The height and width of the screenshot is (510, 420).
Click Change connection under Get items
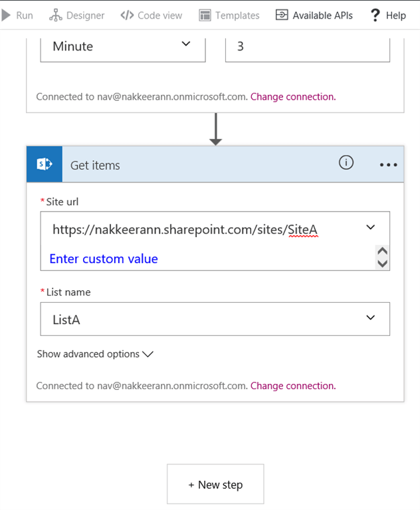pos(293,386)
